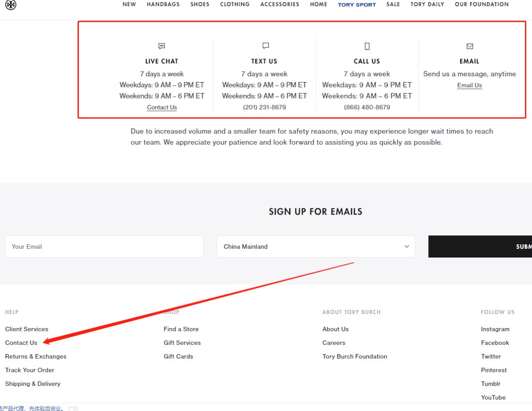Open Track Your Order link
Screen dimensions: 532x411
click(30, 370)
